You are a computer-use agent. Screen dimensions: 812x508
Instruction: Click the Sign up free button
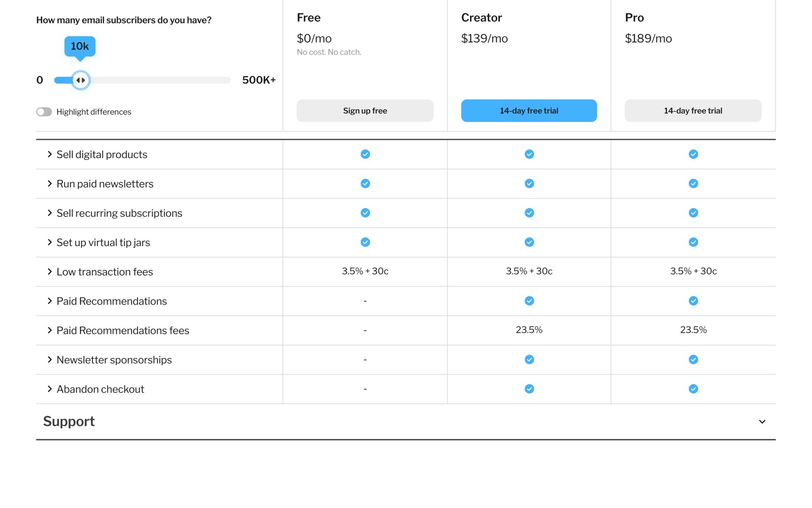pos(365,111)
